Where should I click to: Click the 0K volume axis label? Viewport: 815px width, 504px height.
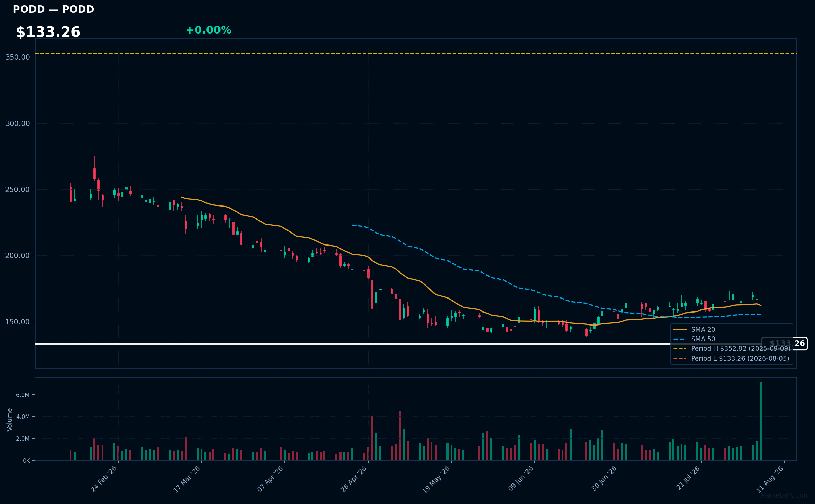coord(26,461)
